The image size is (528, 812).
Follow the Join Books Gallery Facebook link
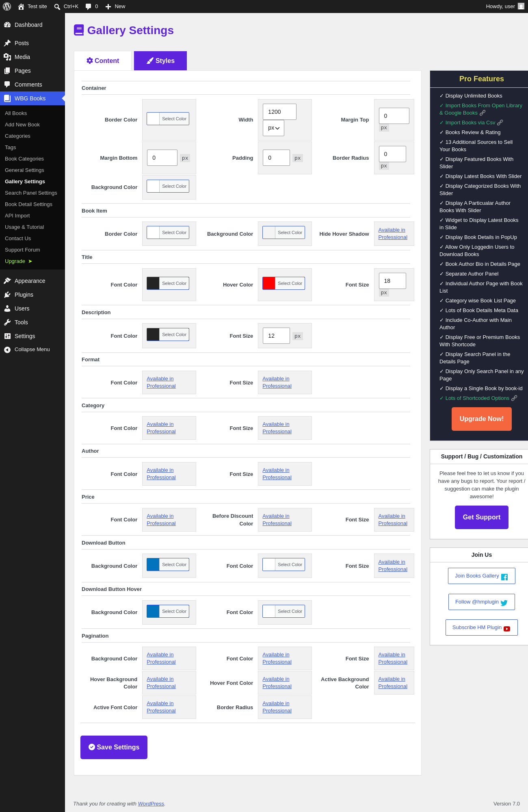[x=482, y=576]
